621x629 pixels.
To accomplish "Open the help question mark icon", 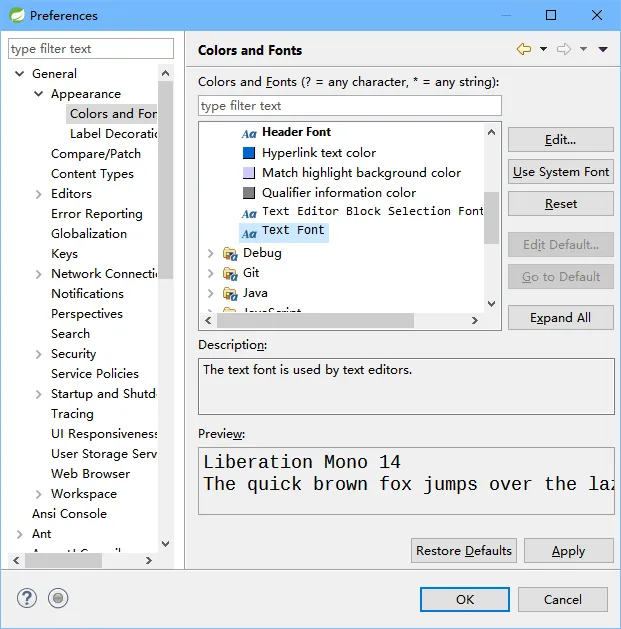I will pyautogui.click(x=27, y=599).
